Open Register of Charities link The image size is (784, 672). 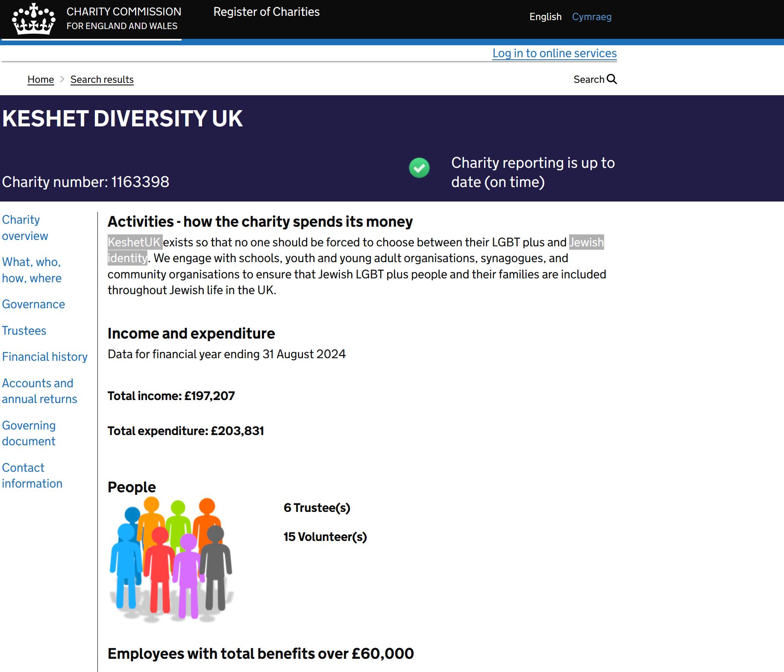pyautogui.click(x=267, y=12)
